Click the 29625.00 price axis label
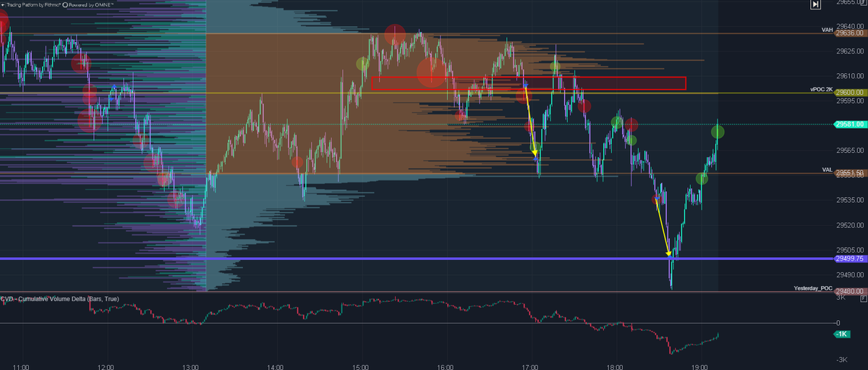Viewport: 868px width, 370px height. point(851,51)
